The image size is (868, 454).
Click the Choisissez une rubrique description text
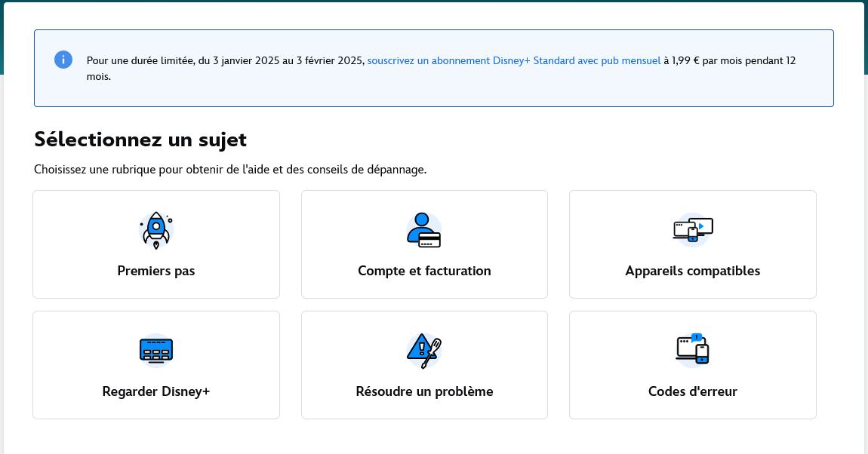[230, 169]
